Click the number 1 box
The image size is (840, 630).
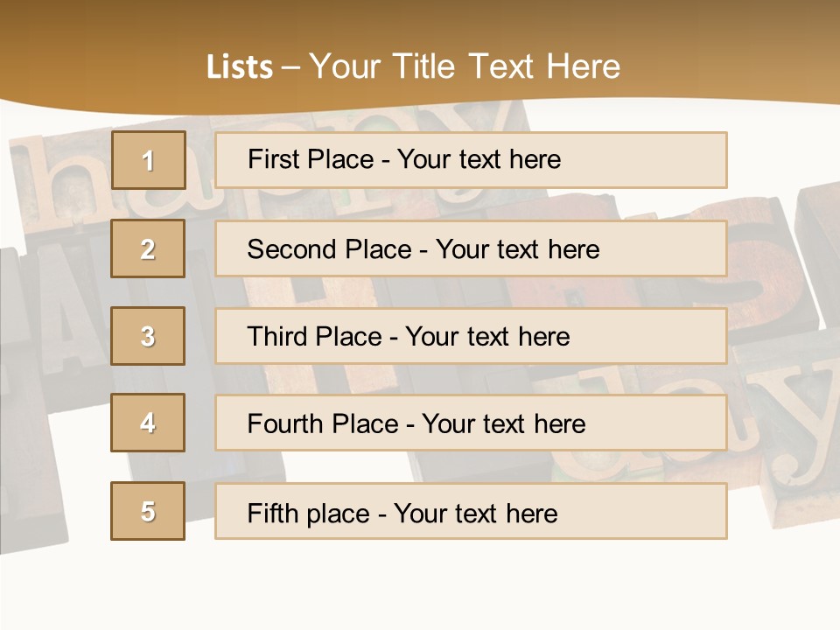[148, 160]
